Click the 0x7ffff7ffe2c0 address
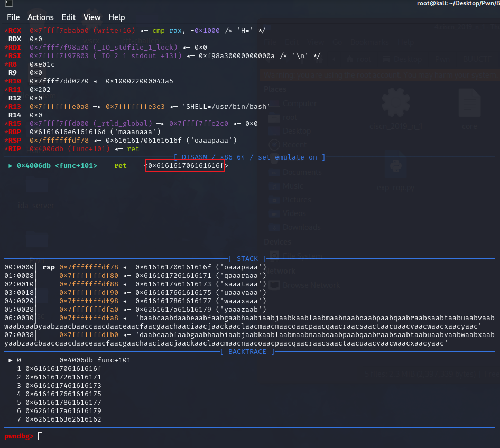The image size is (500, 448). click(x=199, y=123)
